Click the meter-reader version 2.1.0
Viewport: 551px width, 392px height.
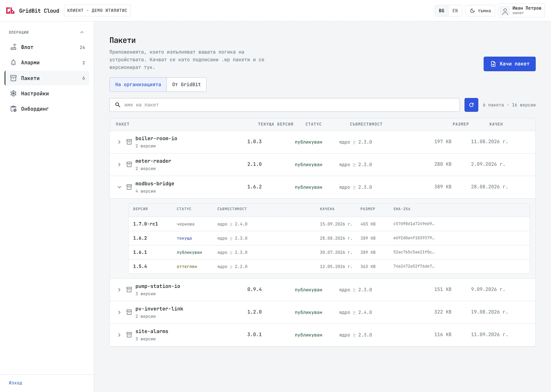254,164
